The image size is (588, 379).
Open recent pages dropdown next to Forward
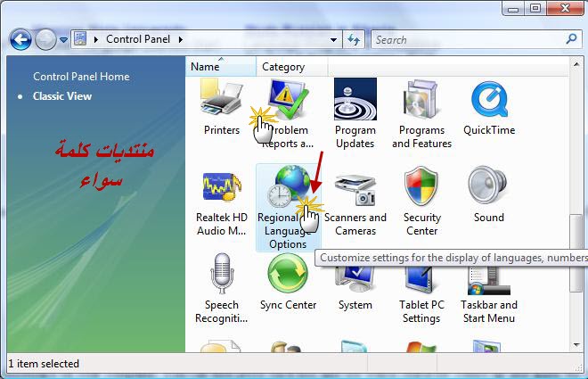tap(64, 40)
